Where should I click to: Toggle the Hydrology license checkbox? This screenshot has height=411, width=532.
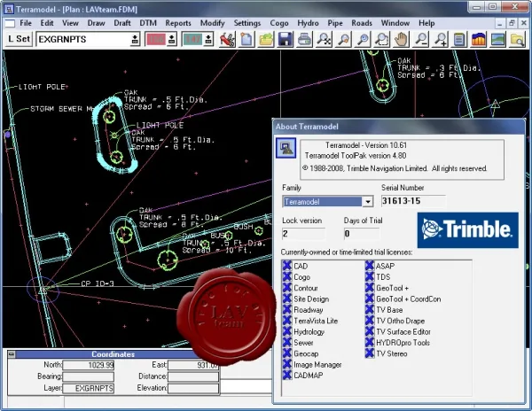(x=287, y=331)
